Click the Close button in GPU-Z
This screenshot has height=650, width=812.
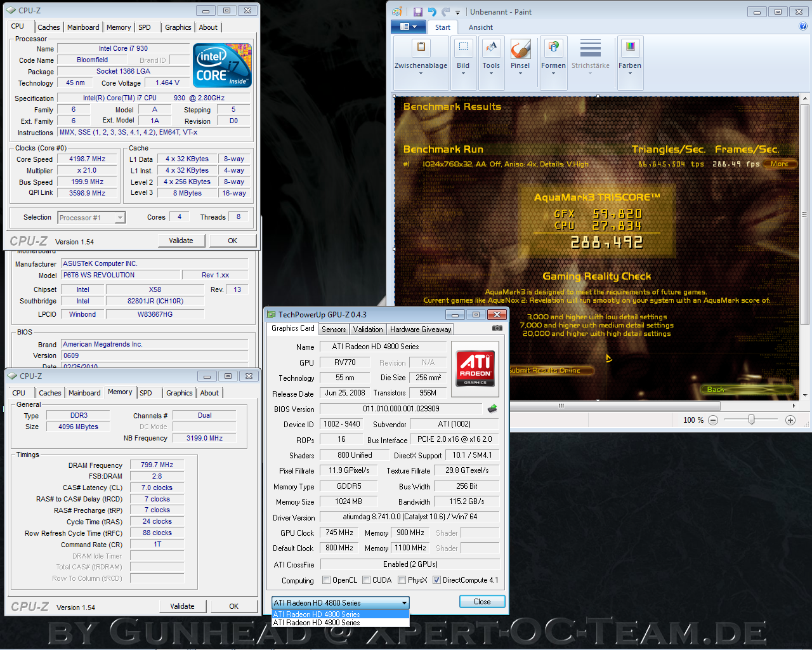coord(482,602)
